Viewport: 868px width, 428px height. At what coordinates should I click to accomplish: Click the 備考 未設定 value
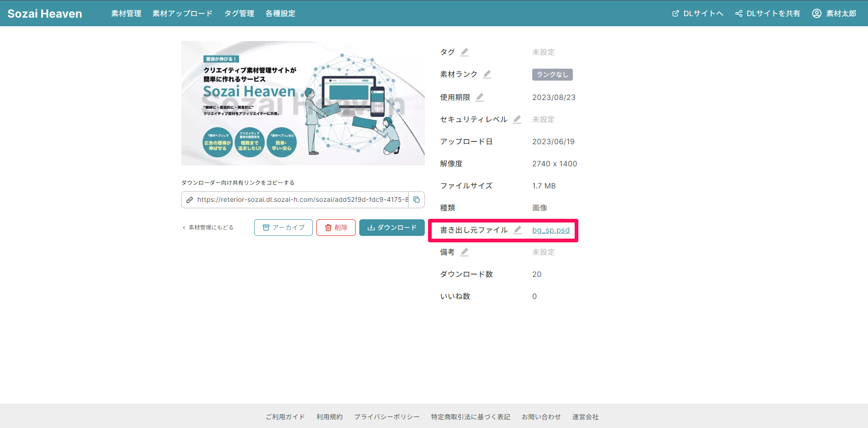tap(543, 252)
